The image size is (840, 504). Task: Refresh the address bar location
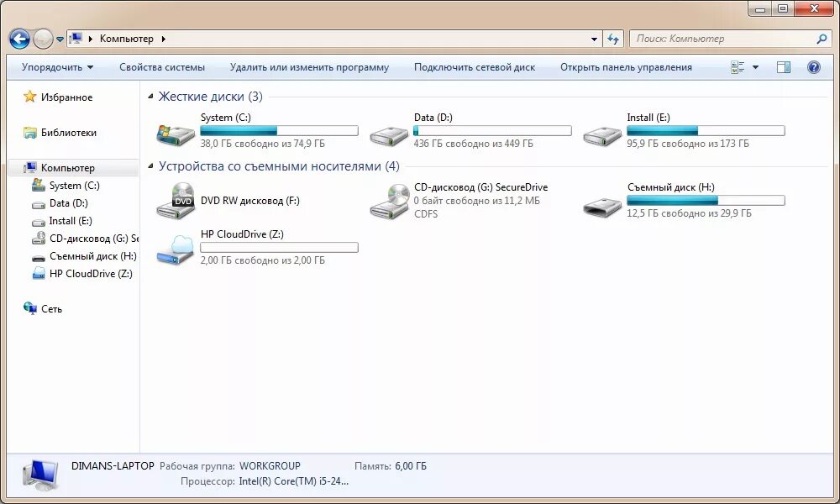(x=613, y=39)
